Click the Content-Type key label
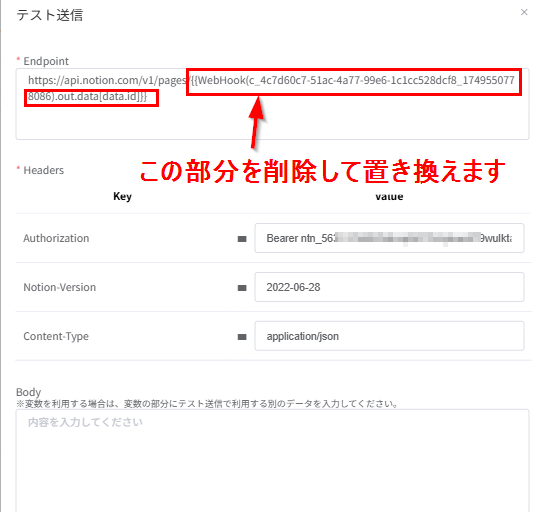The image size is (537, 512). tap(56, 336)
